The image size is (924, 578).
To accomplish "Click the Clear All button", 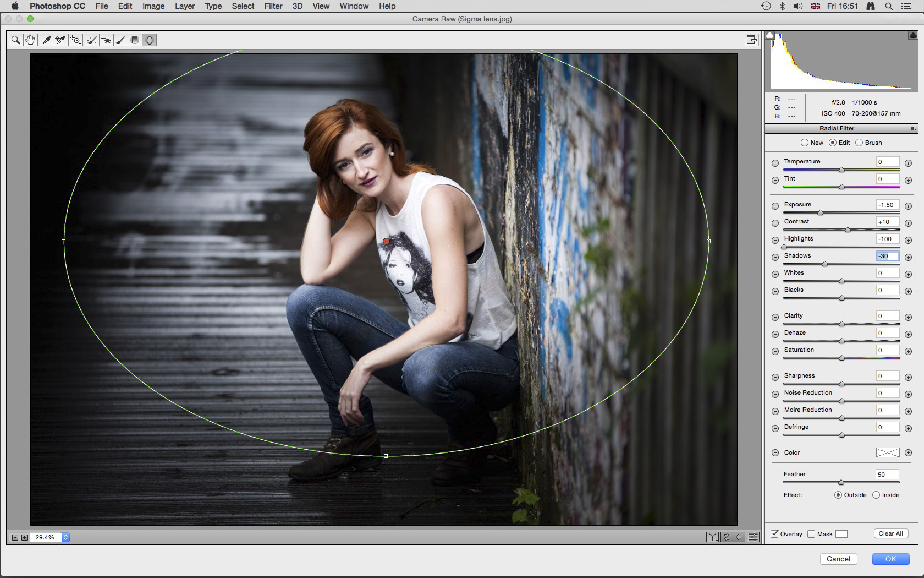I will pyautogui.click(x=890, y=533).
